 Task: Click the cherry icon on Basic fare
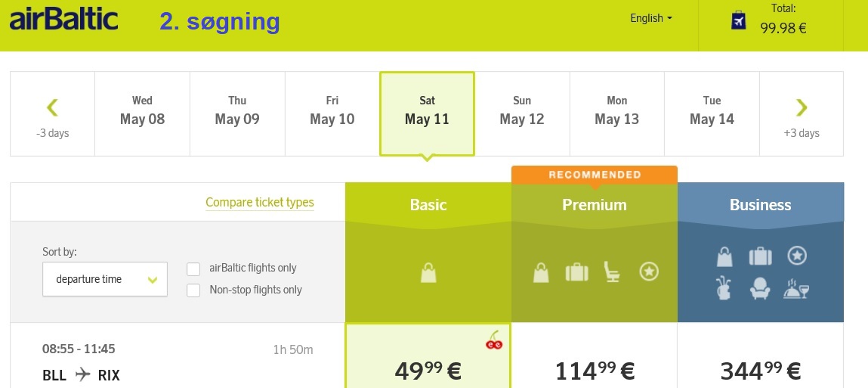[494, 340]
